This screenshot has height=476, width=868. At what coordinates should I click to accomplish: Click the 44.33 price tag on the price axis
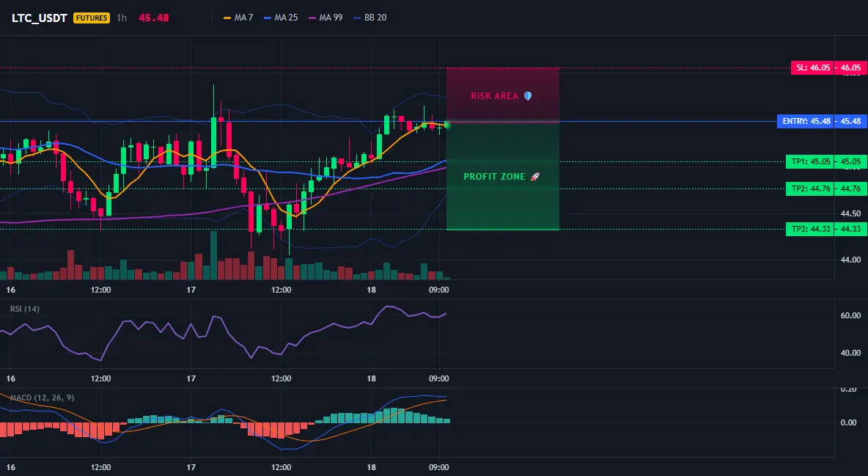[x=851, y=229]
